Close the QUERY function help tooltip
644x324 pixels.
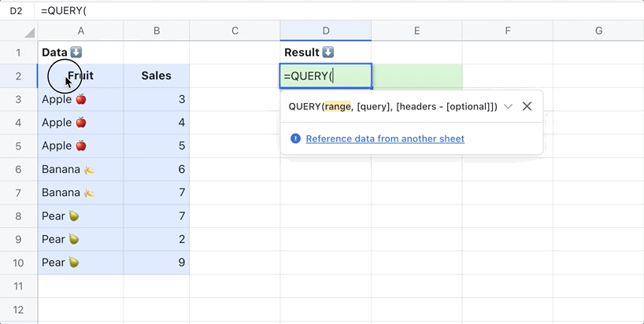pyautogui.click(x=527, y=106)
